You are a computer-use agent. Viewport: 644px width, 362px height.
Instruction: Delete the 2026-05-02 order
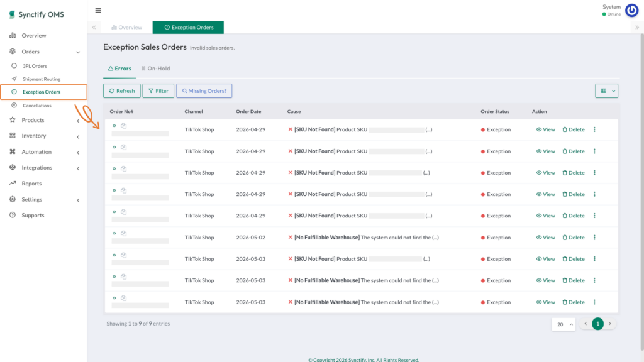[x=574, y=238]
